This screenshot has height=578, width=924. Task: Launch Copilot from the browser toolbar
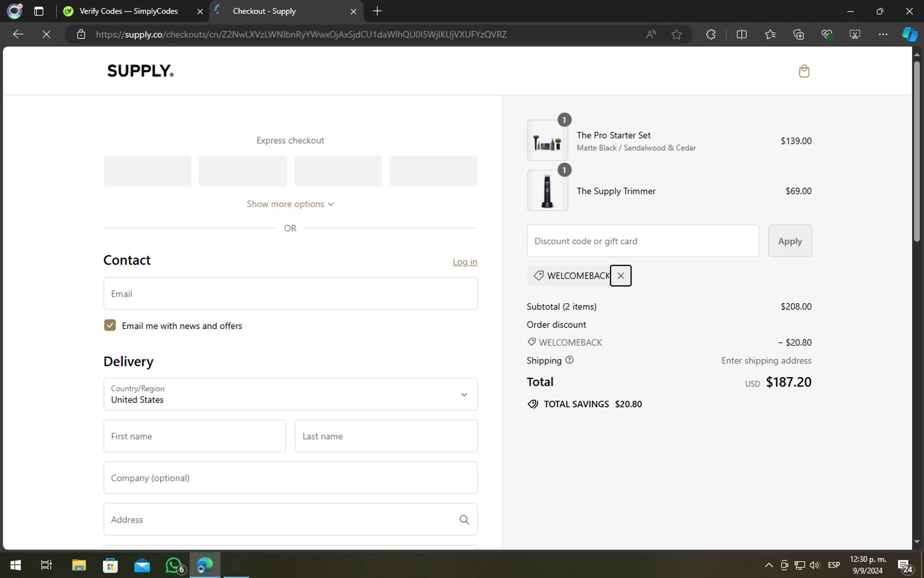point(910,34)
